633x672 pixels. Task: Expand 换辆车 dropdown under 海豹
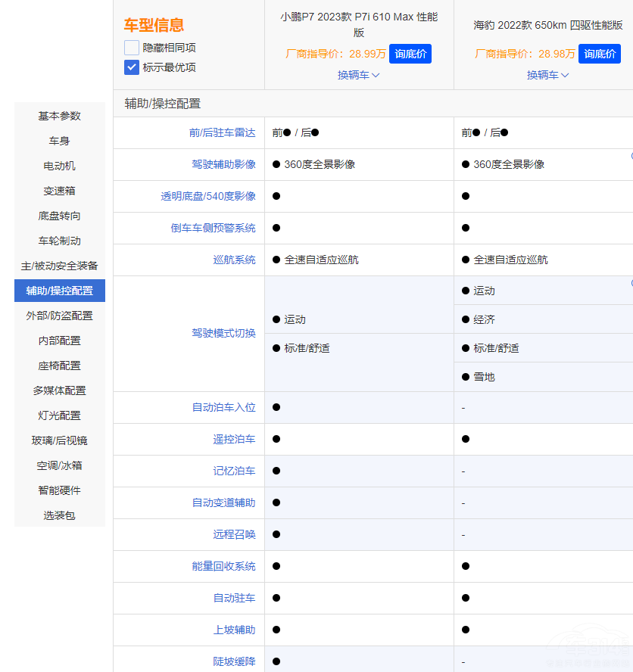(547, 76)
